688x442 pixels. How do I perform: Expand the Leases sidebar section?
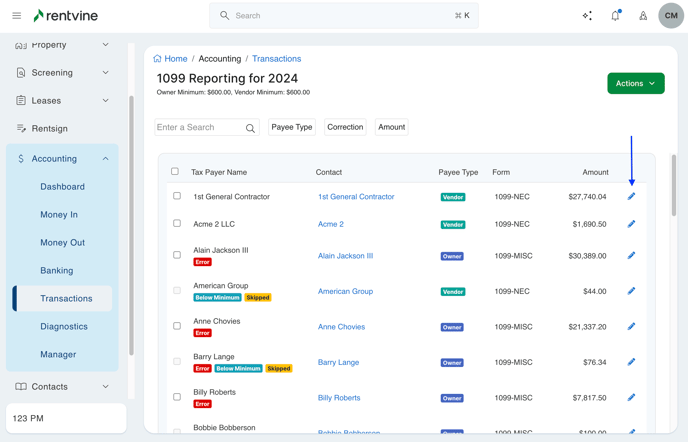pyautogui.click(x=105, y=101)
